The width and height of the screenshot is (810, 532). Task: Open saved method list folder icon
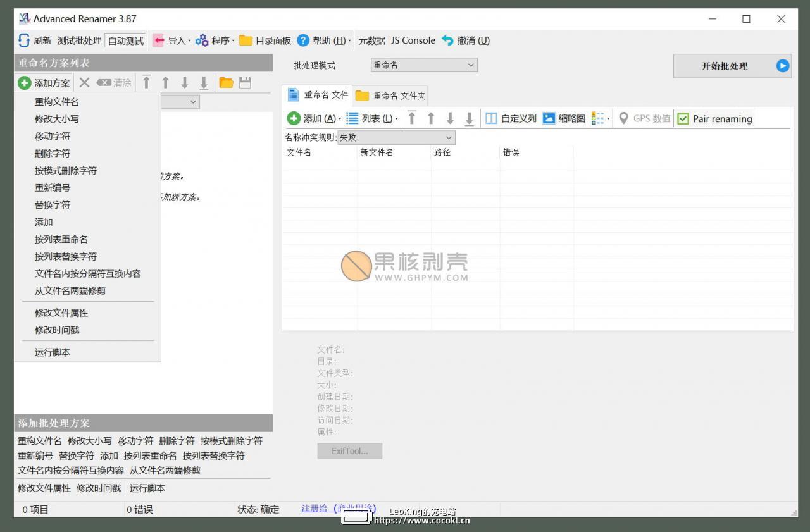tap(226, 82)
